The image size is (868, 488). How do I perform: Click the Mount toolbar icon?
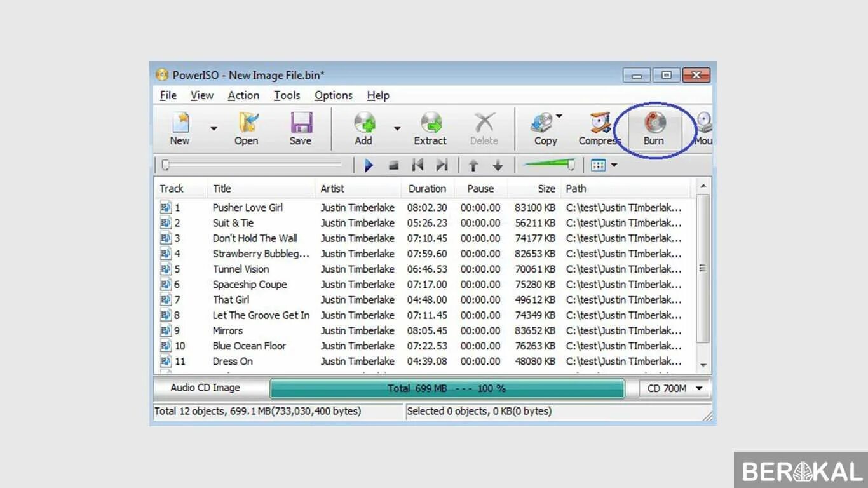point(704,122)
